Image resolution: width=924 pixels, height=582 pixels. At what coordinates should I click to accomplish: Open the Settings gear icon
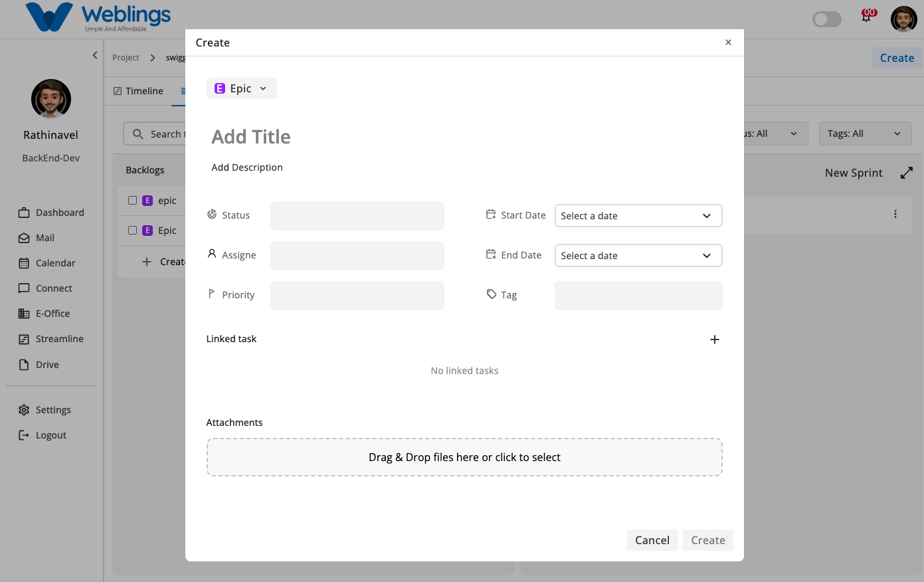(x=24, y=410)
